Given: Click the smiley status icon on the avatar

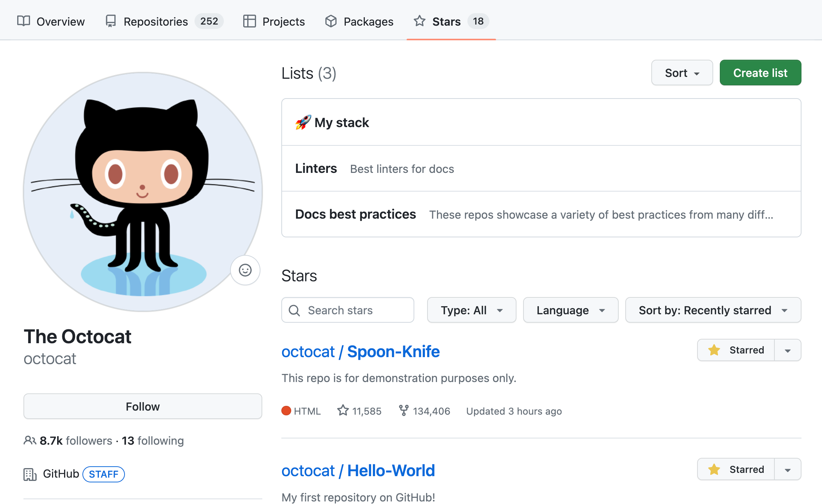Looking at the screenshot, I should coord(245,270).
